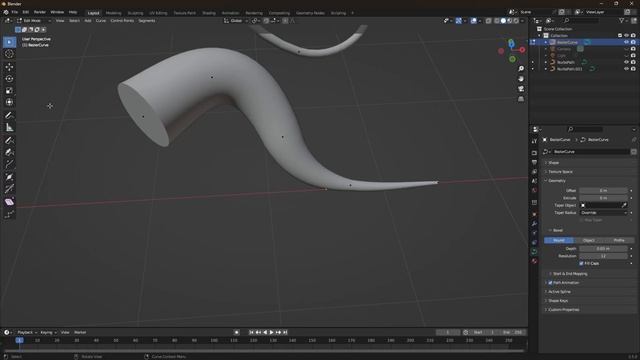Open the Taper Radius Override dropdown

click(603, 213)
